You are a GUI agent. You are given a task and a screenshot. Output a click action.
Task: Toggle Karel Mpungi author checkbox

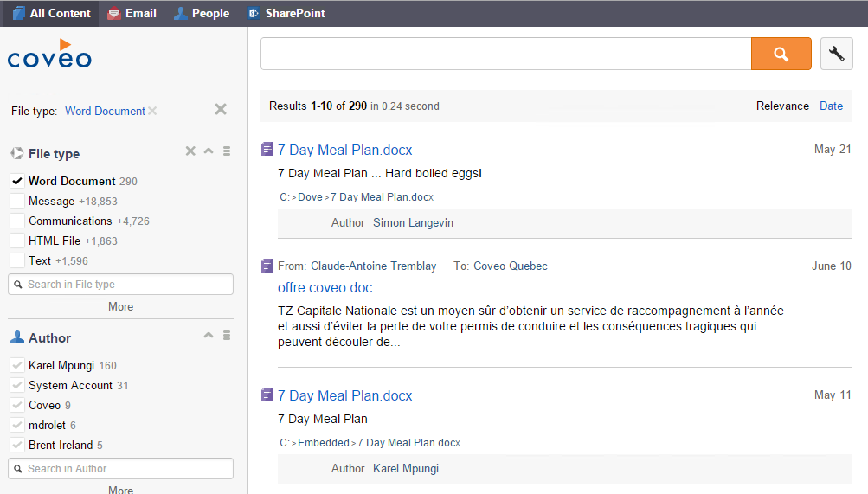tap(17, 365)
